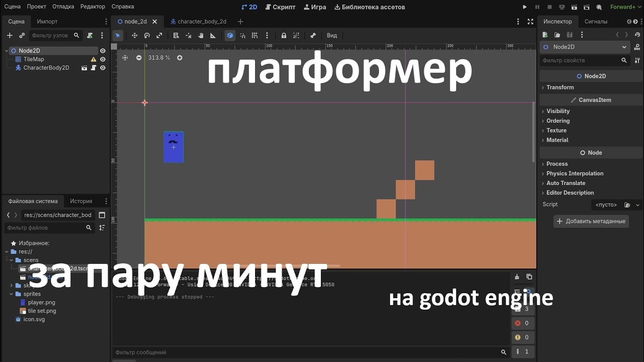Image resolution: width=644 pixels, height=362 pixels.
Task: Click TileMap node warning triangle icon
Action: [94, 59]
